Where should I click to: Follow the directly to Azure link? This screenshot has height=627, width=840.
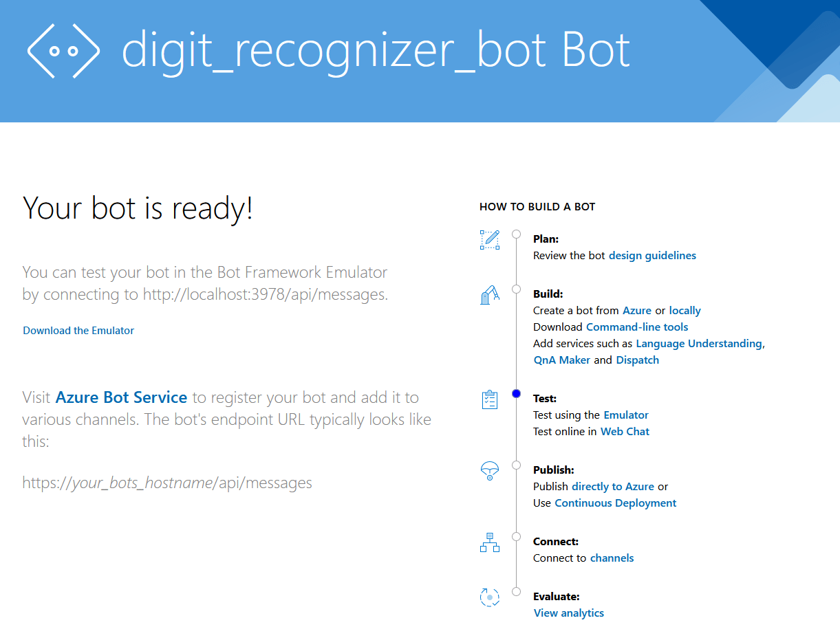click(x=613, y=487)
